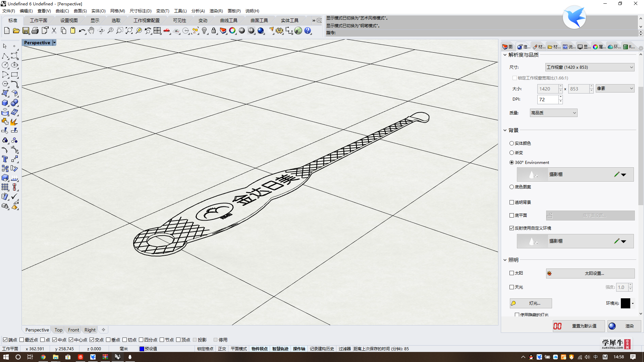The image size is (644, 362).
Task: Click the Array grid icon in left toolbar
Action: (x=5, y=187)
